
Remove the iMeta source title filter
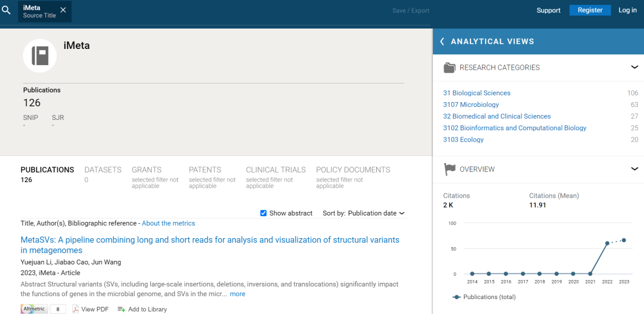click(63, 10)
